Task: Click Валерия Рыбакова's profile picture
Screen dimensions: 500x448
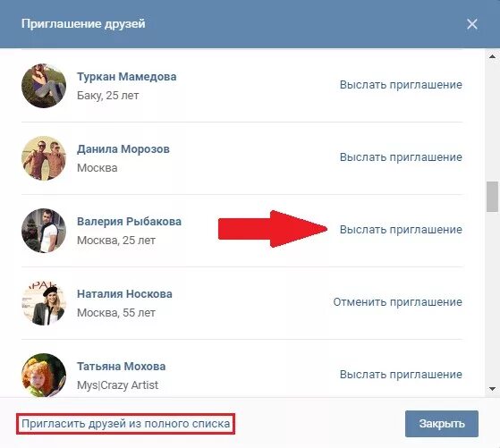Action: (x=44, y=230)
